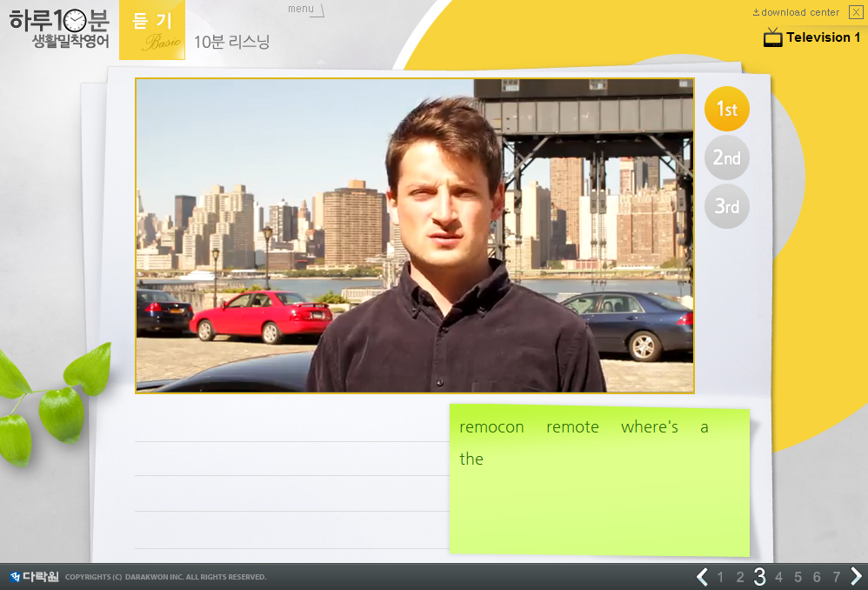This screenshot has width=868, height=590.
Task: Expand the menu at the top
Action: (304, 10)
